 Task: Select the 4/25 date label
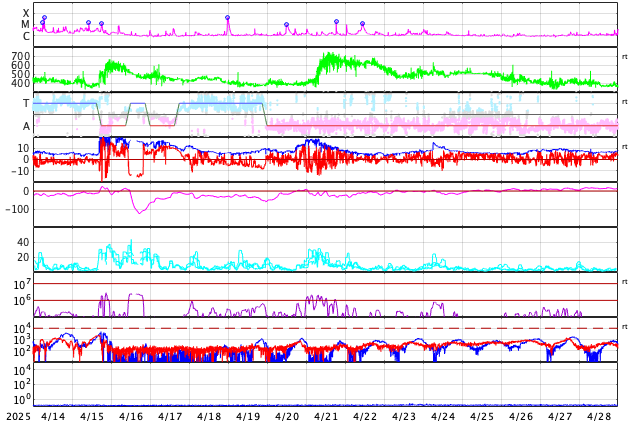coord(482,416)
